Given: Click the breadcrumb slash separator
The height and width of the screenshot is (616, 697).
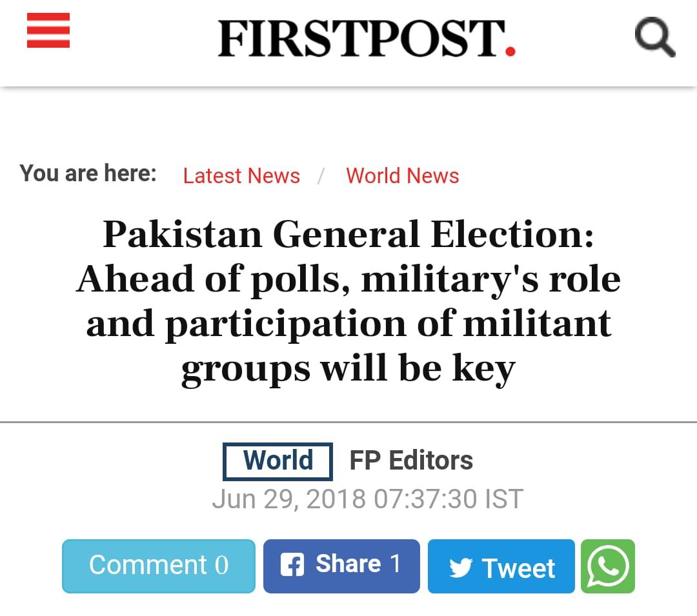Looking at the screenshot, I should (x=321, y=176).
